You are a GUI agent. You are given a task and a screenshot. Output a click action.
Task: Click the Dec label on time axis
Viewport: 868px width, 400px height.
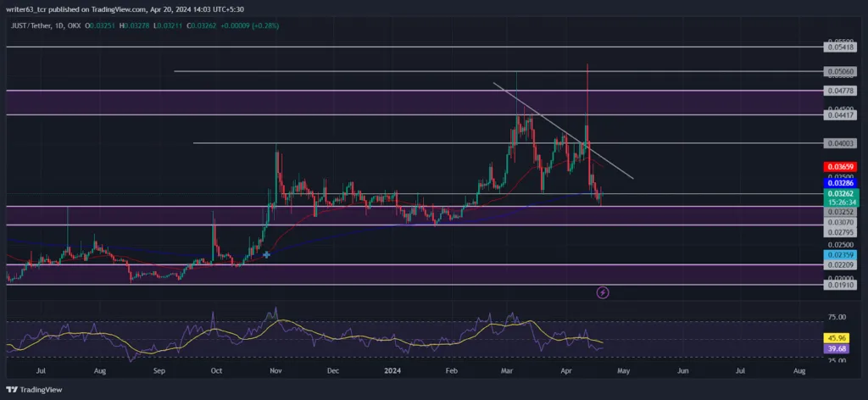click(332, 370)
